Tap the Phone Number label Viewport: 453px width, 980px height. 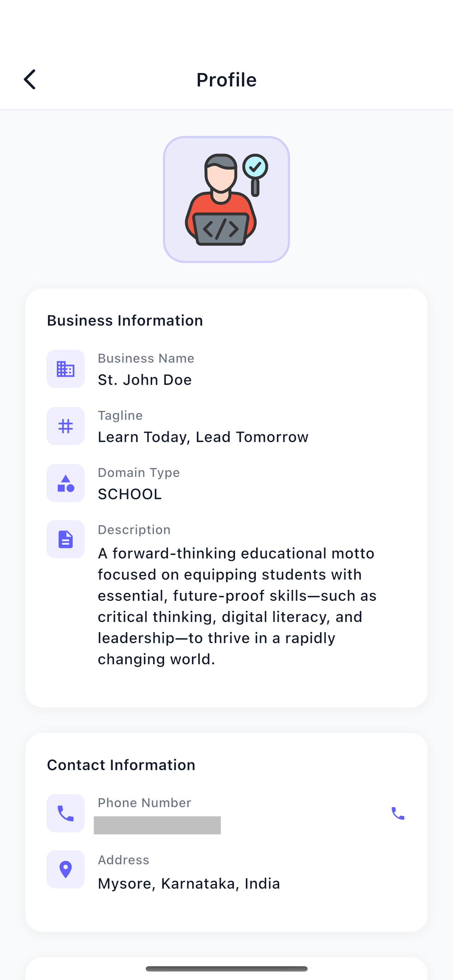tap(144, 803)
